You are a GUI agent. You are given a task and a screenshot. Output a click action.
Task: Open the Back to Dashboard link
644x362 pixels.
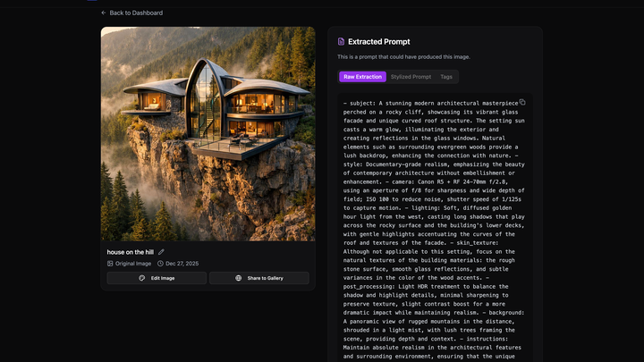click(131, 13)
